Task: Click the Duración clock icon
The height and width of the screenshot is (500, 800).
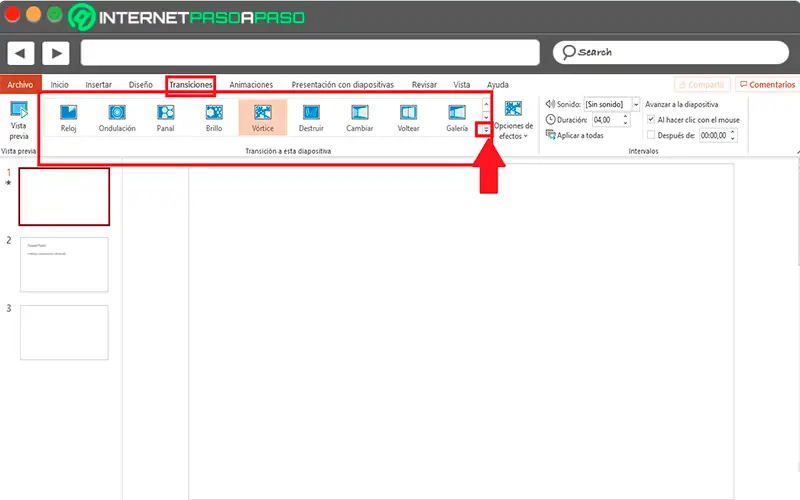Action: [550, 120]
